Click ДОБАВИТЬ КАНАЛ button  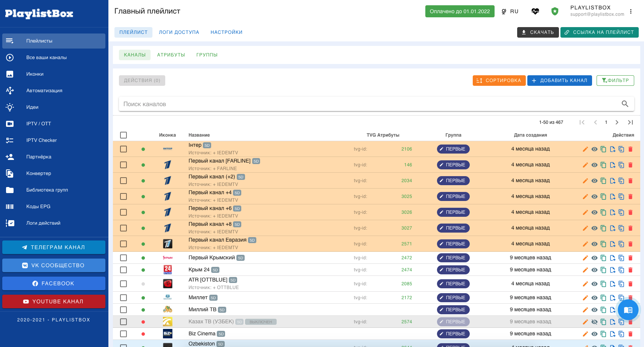[560, 81]
